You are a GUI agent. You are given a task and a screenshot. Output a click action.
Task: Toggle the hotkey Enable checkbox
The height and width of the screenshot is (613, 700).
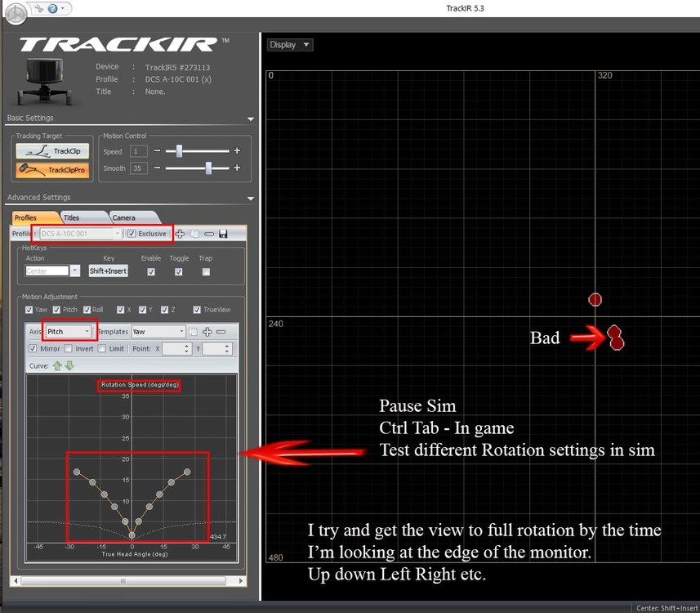point(151,271)
